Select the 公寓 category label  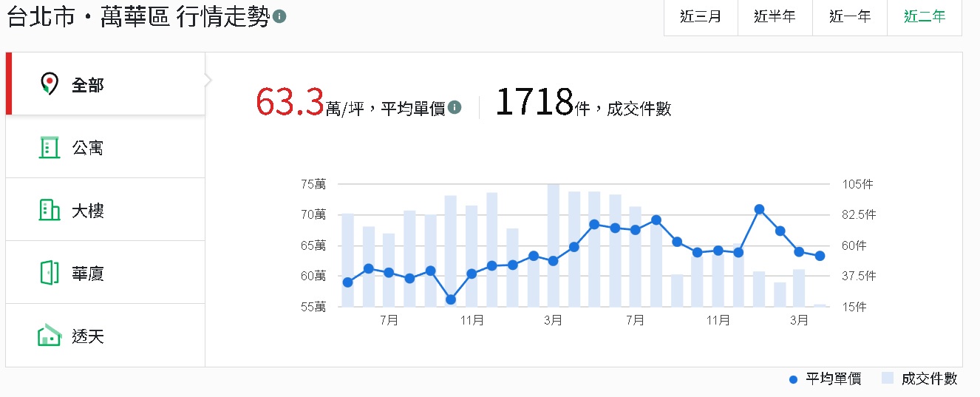click(88, 148)
